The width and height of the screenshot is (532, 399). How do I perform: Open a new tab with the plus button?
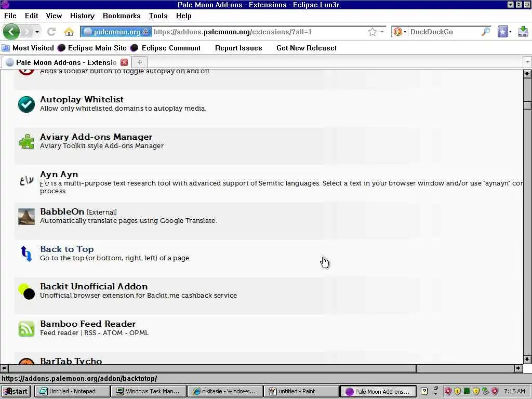point(139,62)
